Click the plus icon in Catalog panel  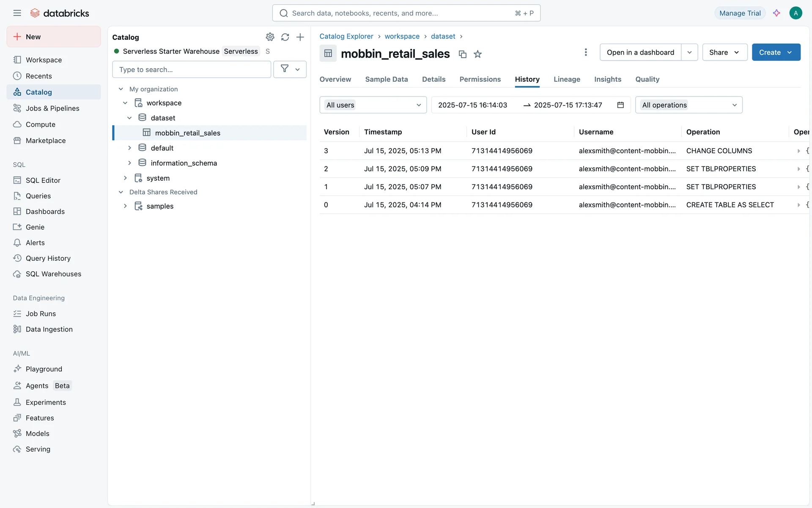tap(300, 37)
